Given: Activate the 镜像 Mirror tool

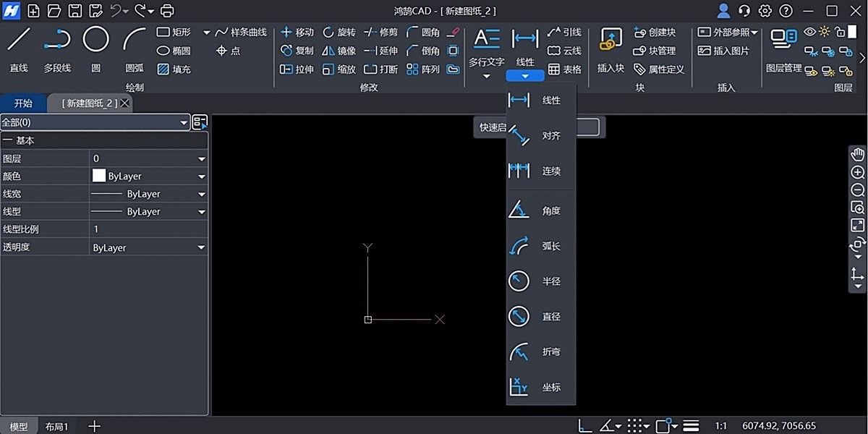Looking at the screenshot, I should click(x=338, y=50).
